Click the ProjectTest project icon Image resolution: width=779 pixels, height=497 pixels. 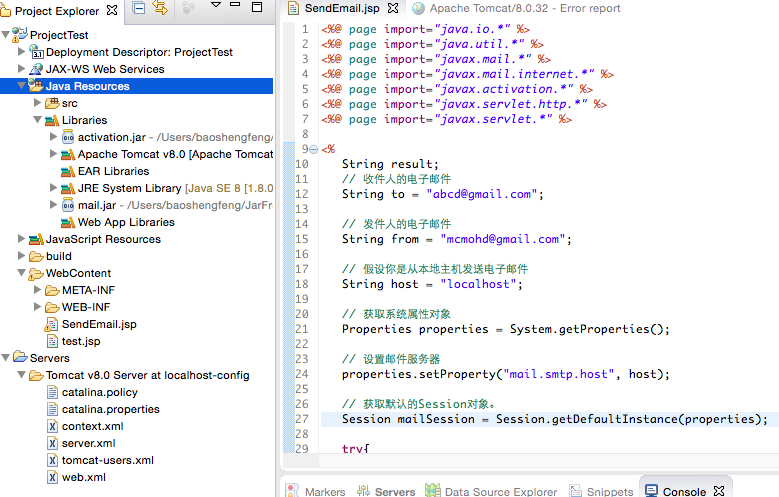click(20, 34)
